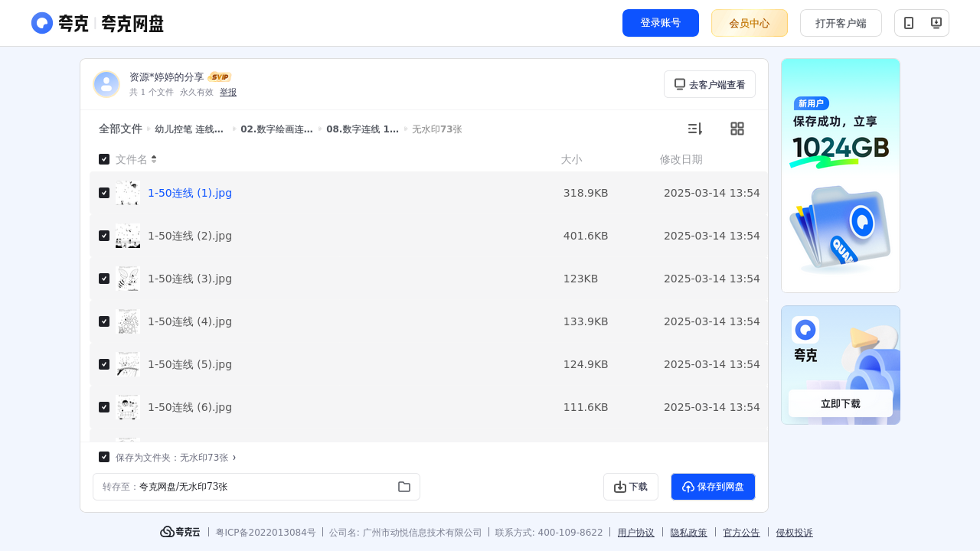Click the 登录账号 button

coord(661,23)
